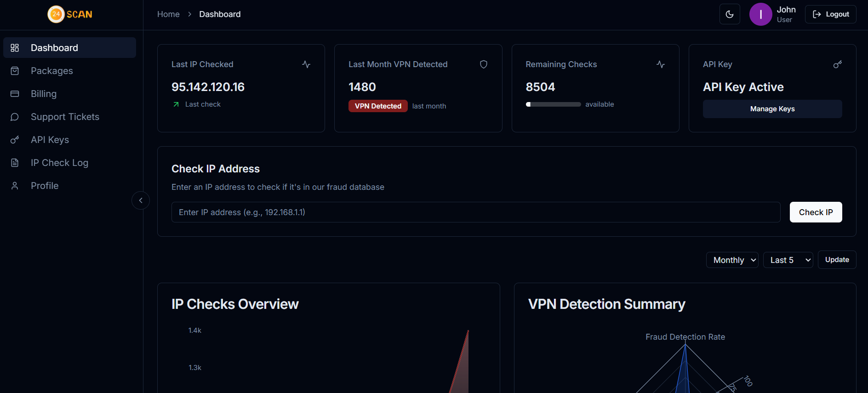
Task: Go to IP Check Log page
Action: point(59,163)
